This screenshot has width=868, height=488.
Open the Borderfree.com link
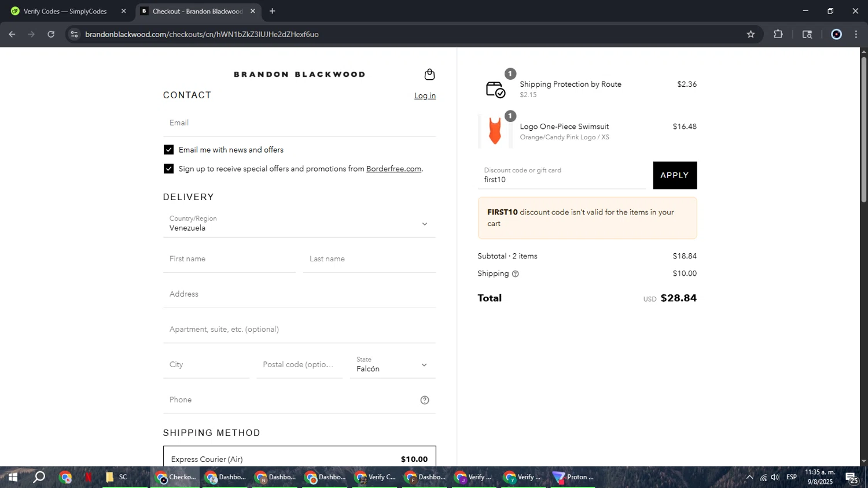(x=393, y=169)
